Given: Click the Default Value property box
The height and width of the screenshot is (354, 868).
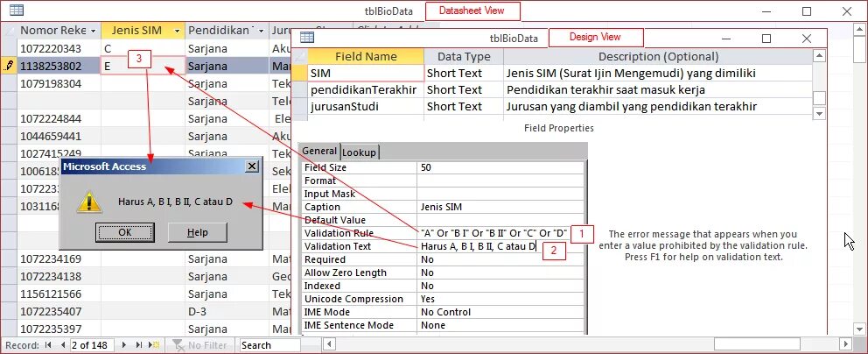Looking at the screenshot, I should [x=500, y=220].
